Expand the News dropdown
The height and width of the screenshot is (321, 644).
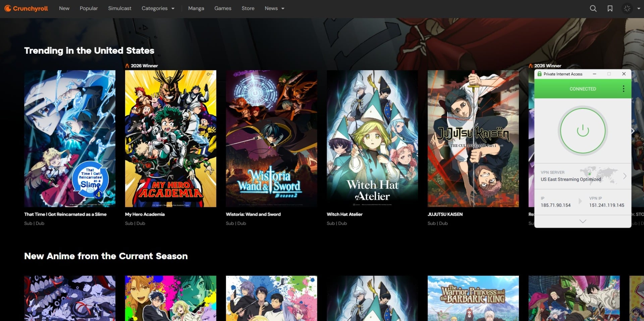pyautogui.click(x=274, y=8)
